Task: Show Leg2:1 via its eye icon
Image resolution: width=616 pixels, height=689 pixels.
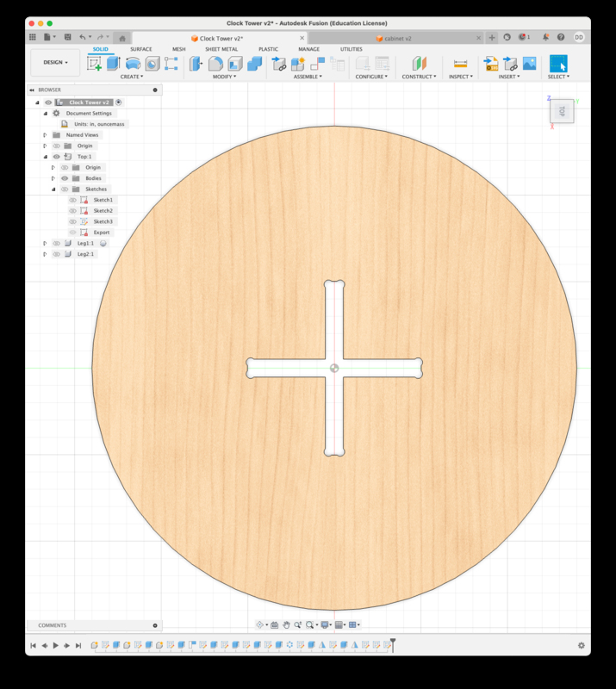Action: 56,254
